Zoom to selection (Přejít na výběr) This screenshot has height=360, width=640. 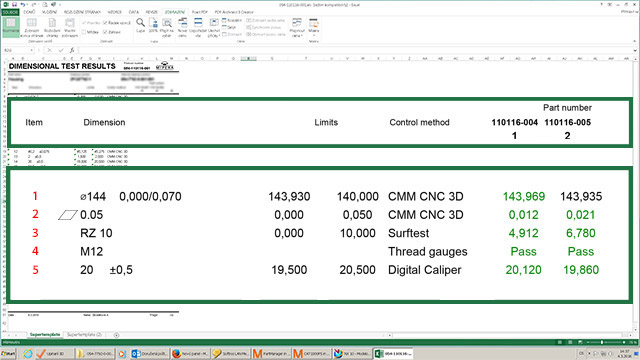pyautogui.click(x=167, y=27)
